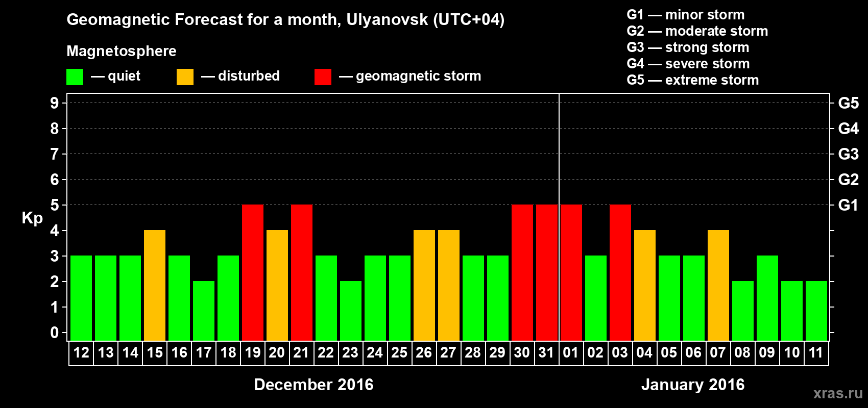This screenshot has height=408, width=868.
Task: Click date label 10 on the axis
Action: click(x=792, y=352)
